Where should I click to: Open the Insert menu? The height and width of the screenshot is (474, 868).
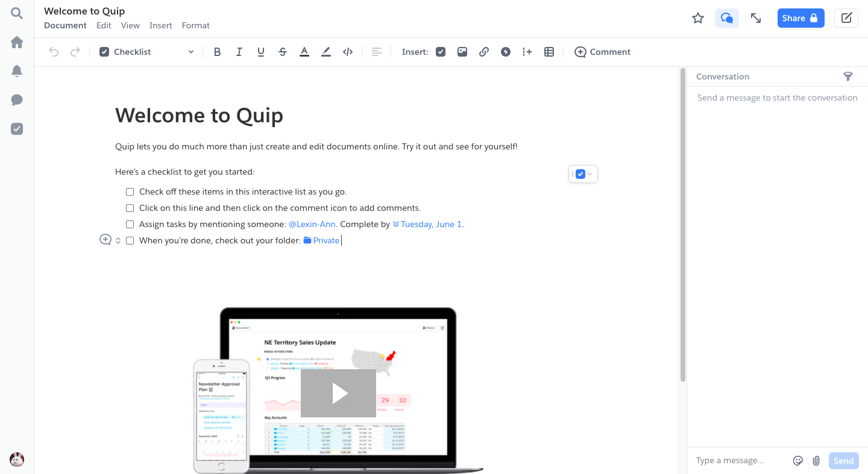click(160, 25)
